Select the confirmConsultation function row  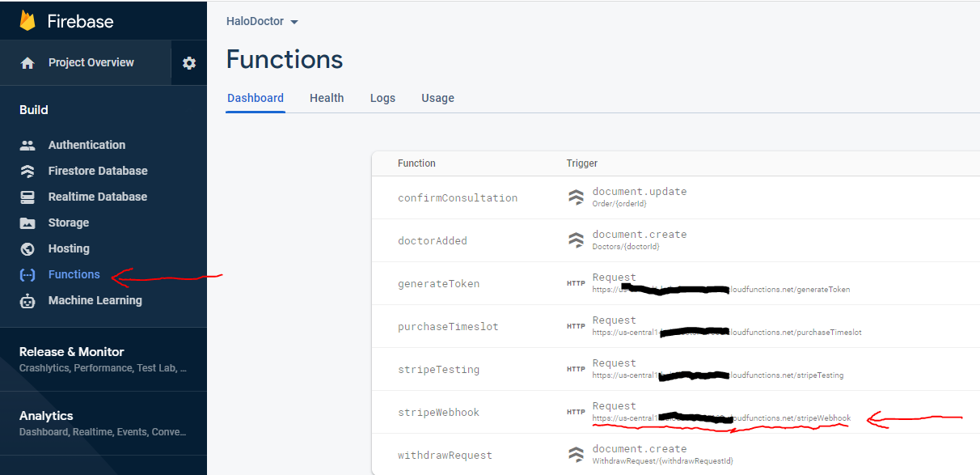pyautogui.click(x=458, y=198)
